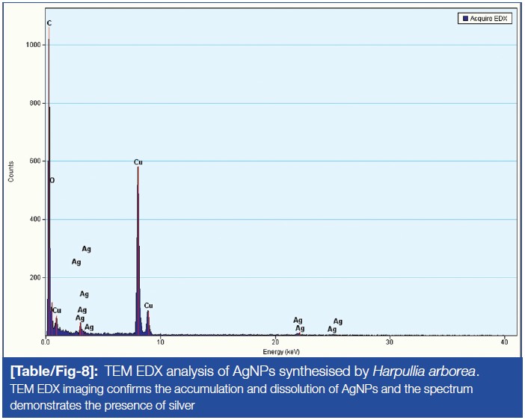This screenshot has width=525, height=420.
Task: Select the topmost Ag label near 300 counts
Action: coord(86,249)
